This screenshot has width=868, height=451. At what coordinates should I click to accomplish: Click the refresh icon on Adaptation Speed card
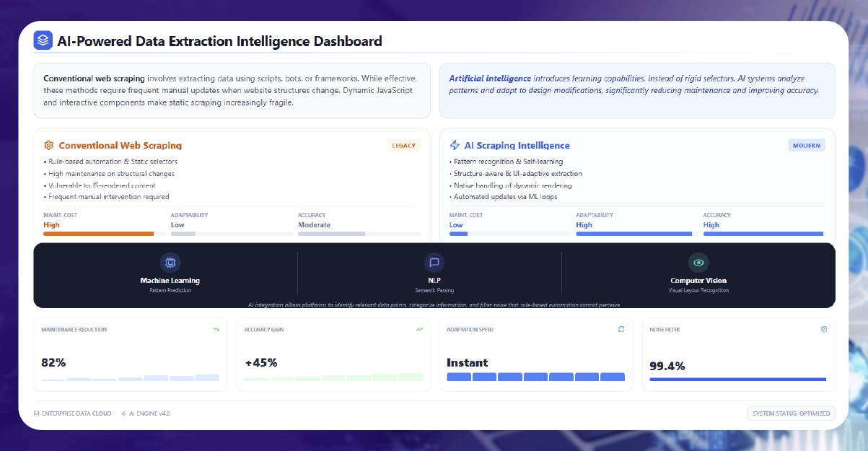tap(621, 329)
